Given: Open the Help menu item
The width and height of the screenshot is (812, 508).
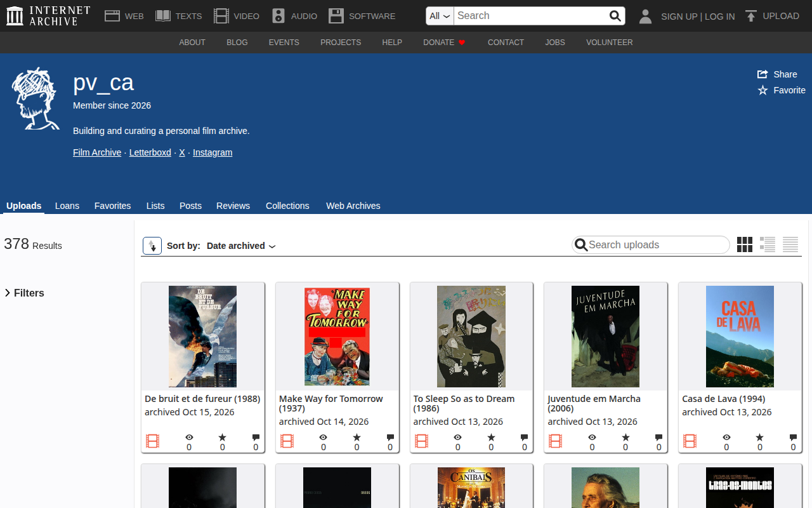Looking at the screenshot, I should click(x=392, y=43).
